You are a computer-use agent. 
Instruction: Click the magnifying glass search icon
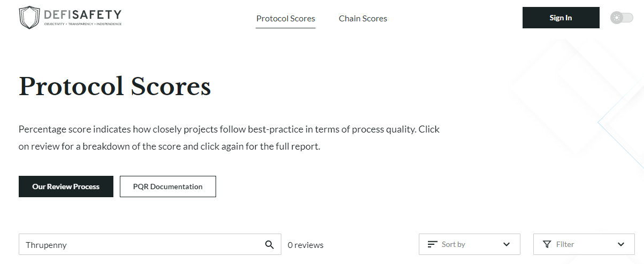pyautogui.click(x=270, y=245)
